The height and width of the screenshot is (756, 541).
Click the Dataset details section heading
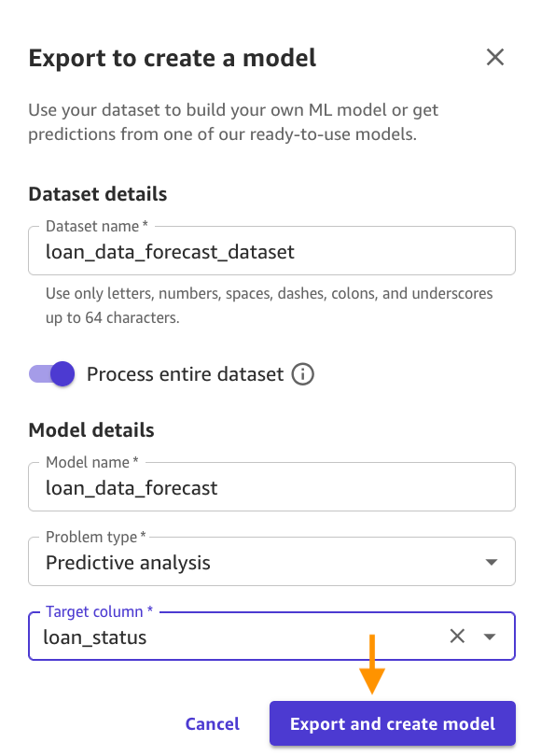(x=98, y=194)
